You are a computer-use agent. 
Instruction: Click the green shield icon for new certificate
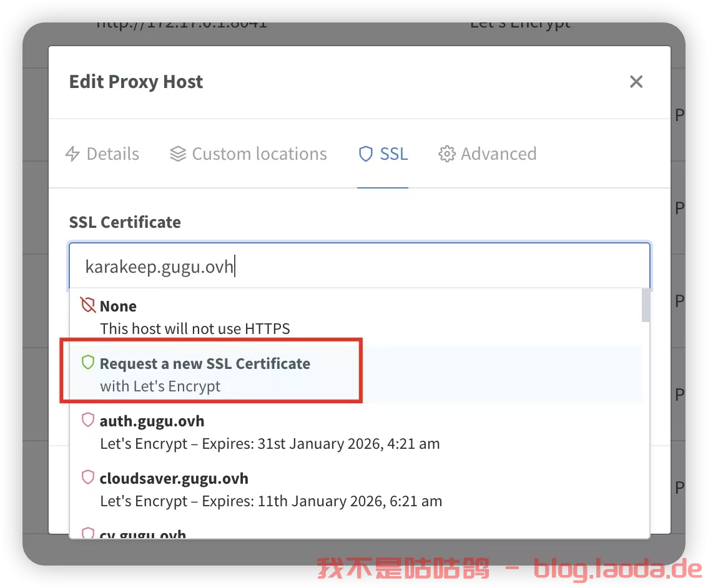(88, 363)
